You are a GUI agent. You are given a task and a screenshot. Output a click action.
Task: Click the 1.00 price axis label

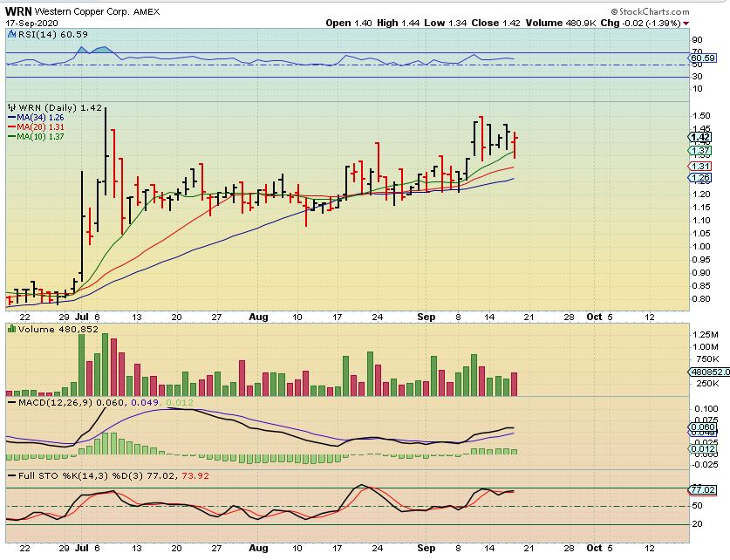click(x=701, y=247)
